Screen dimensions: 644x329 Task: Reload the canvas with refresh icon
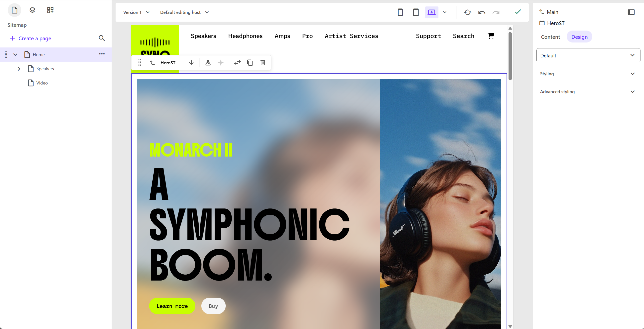[468, 12]
